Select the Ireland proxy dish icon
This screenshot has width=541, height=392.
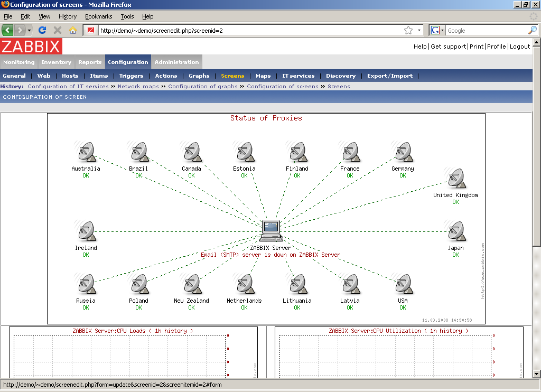pyautogui.click(x=86, y=231)
